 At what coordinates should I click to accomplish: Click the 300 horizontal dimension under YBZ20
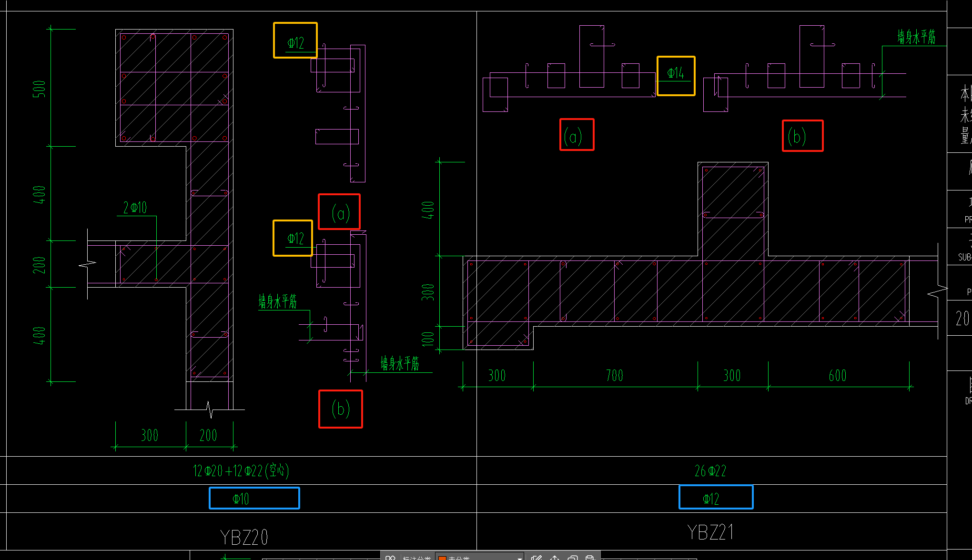(x=149, y=435)
